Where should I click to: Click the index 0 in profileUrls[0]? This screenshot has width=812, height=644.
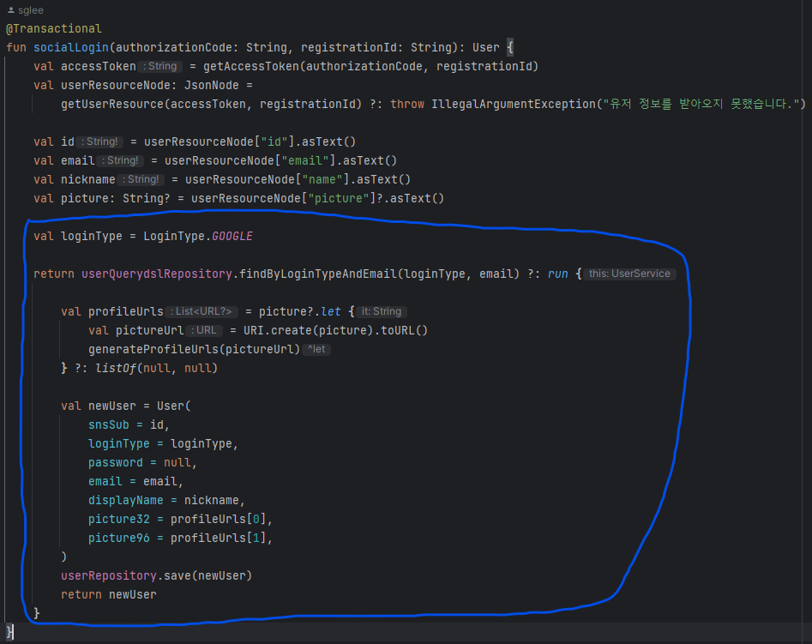pyautogui.click(x=256, y=519)
